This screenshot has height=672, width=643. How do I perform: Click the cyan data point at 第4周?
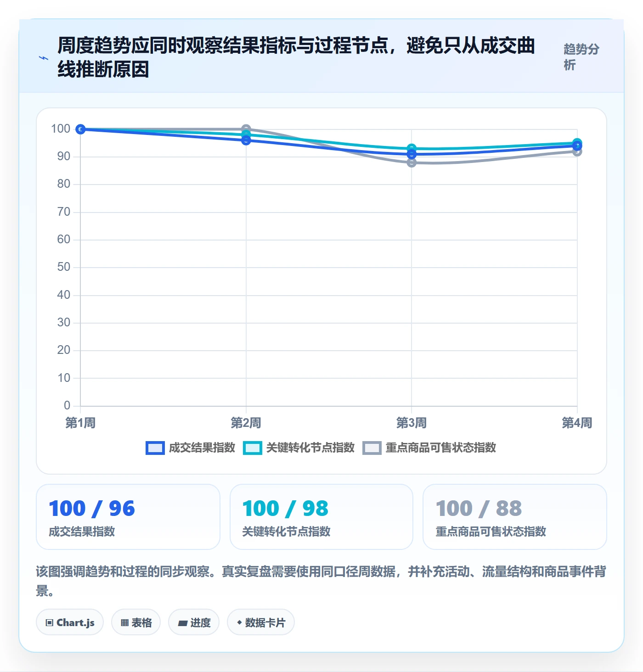point(577,143)
